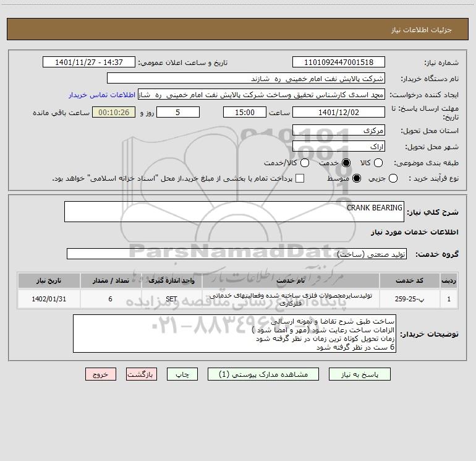Screen dimensions: 476x461
Task: Click the row number cell 1
Action: 449,299
